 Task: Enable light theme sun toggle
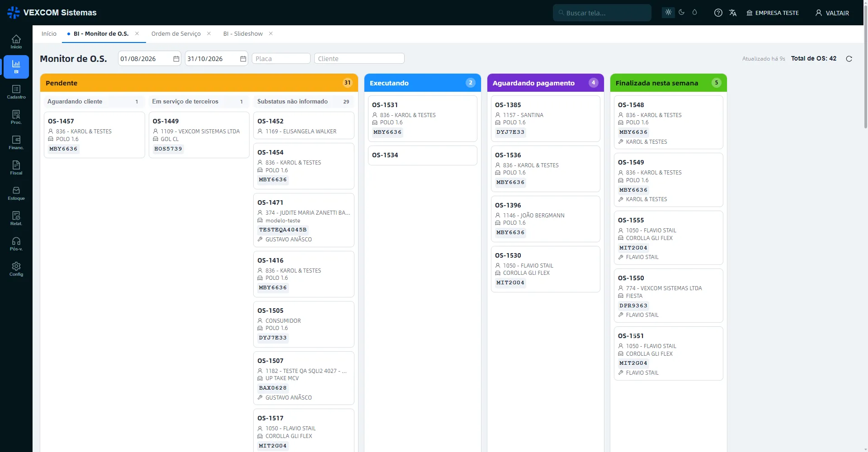[668, 12]
